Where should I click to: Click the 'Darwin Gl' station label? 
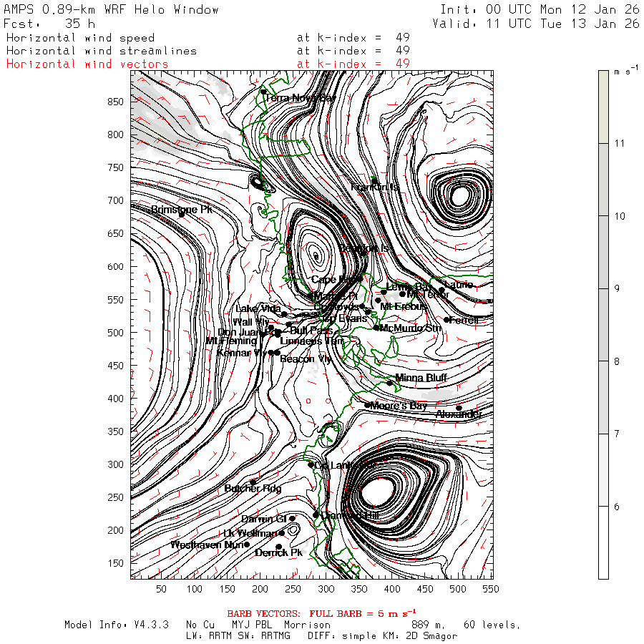point(263,519)
